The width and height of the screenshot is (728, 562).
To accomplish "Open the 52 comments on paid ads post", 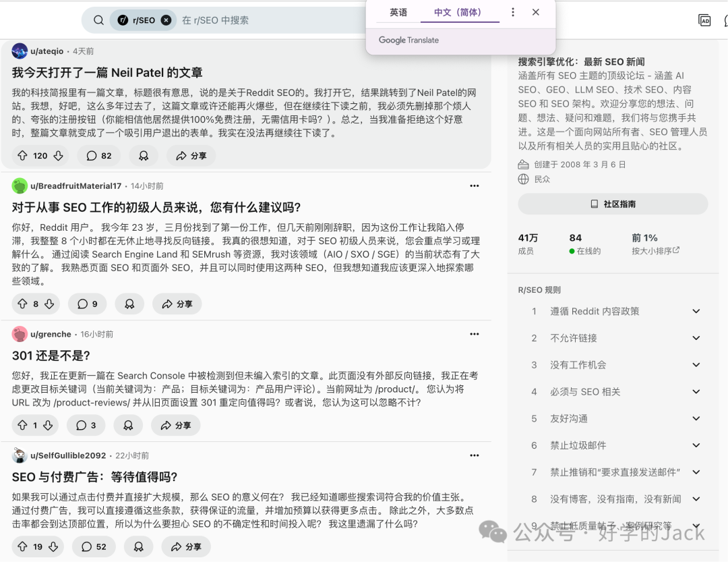I will pos(94,546).
